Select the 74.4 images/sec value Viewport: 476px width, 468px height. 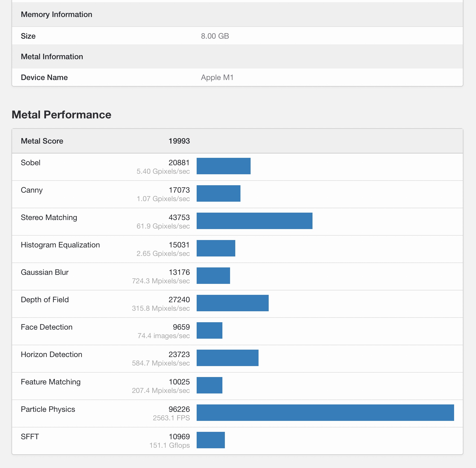click(x=164, y=336)
